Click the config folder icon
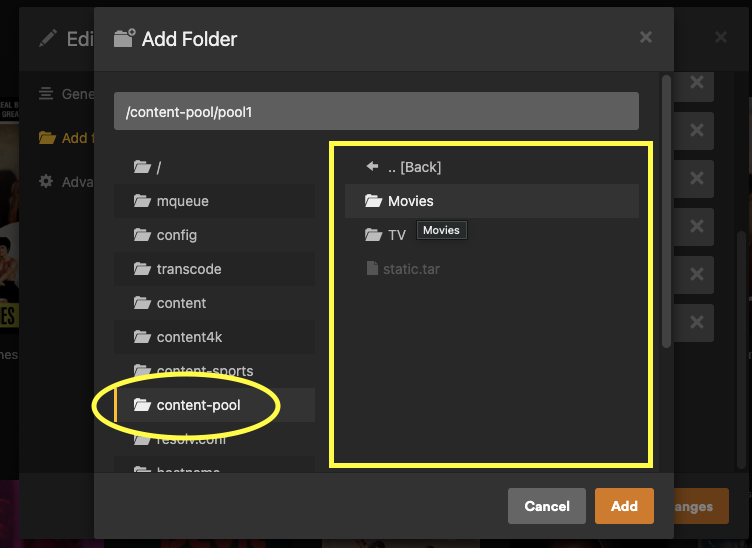 (x=142, y=234)
